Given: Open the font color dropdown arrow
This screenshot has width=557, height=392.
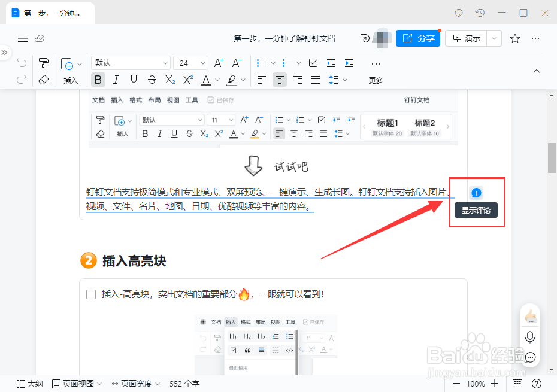Looking at the screenshot, I should point(217,80).
